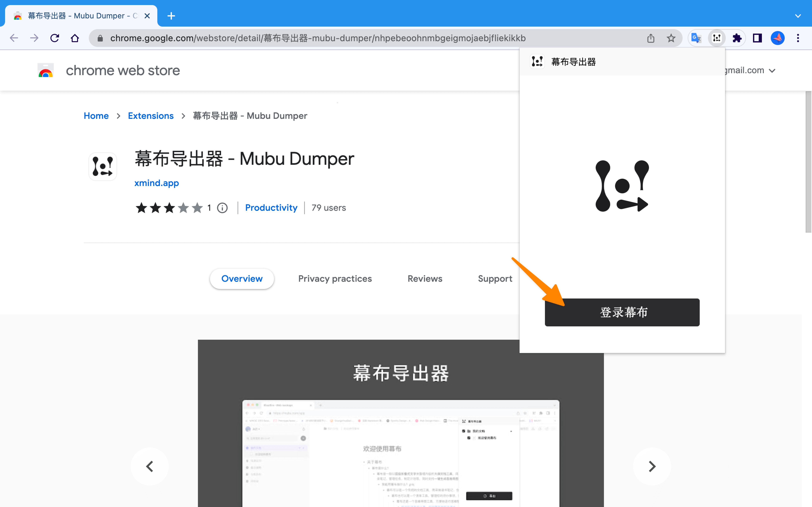Screen dimensions: 812x507
Task: Click the address bar URL field
Action: [317, 38]
